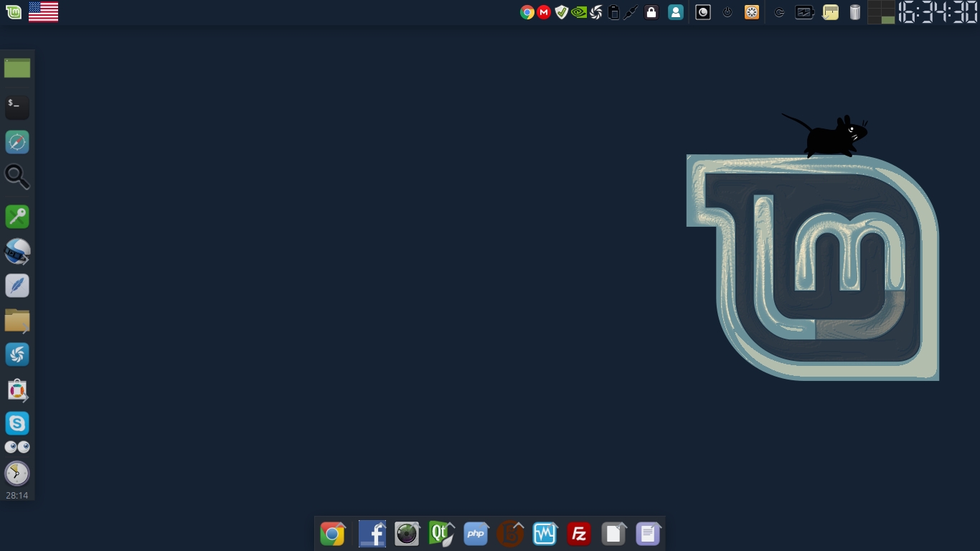980x551 pixels.
Task: Open the green key password manager
Action: pos(17,217)
